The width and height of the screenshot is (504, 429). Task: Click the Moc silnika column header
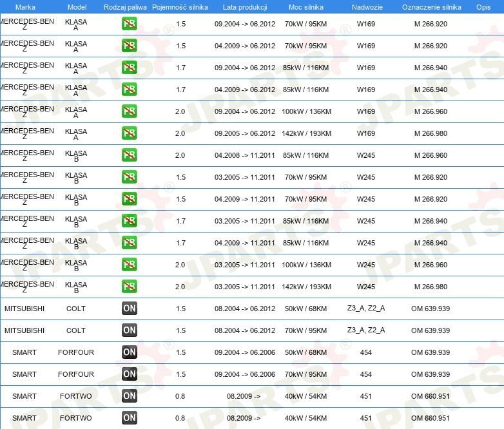(306, 7)
